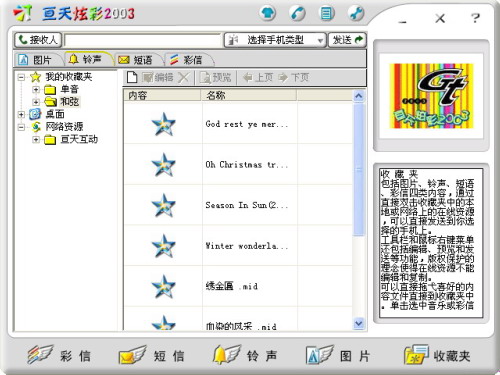Expand the 单音 folder node
Viewport: 500px width, 375px height.
[x=36, y=89]
